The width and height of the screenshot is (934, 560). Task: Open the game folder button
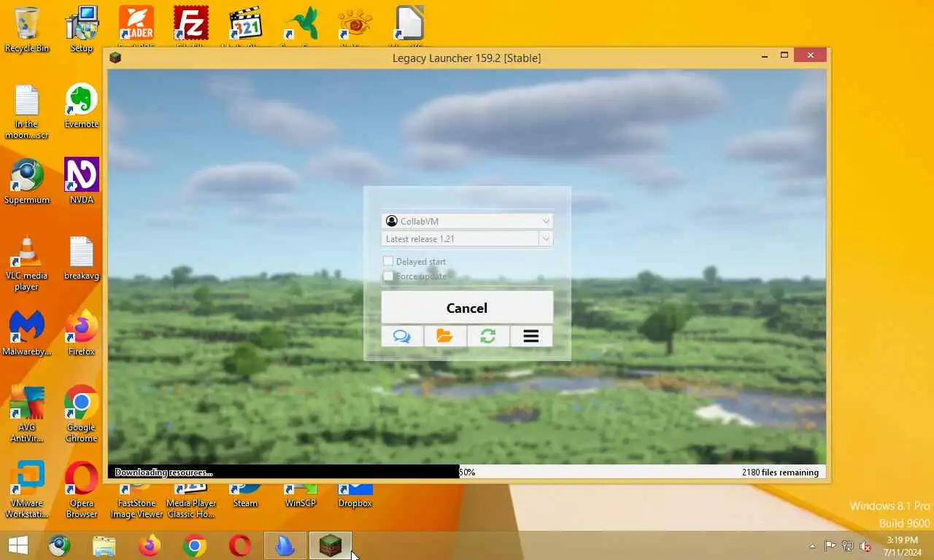click(445, 336)
